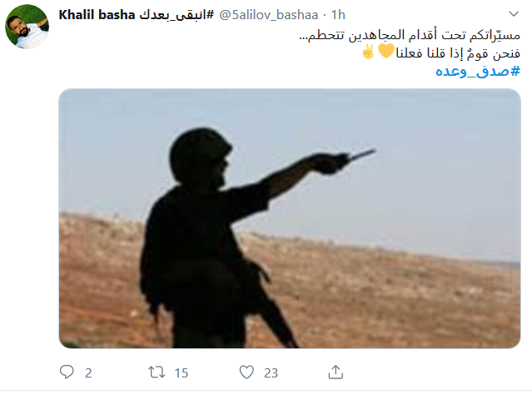532x395 pixels.
Task: Click the retweet count number 15
Action: 181,373
